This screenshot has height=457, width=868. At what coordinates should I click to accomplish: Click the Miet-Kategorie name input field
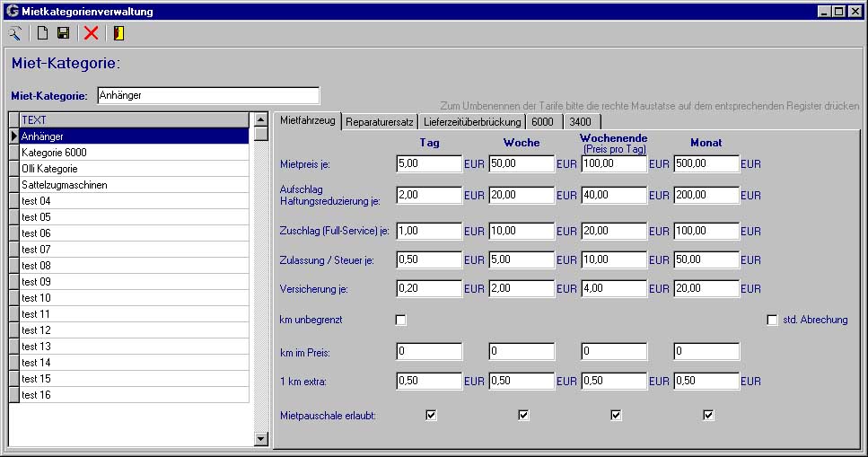pyautogui.click(x=207, y=95)
